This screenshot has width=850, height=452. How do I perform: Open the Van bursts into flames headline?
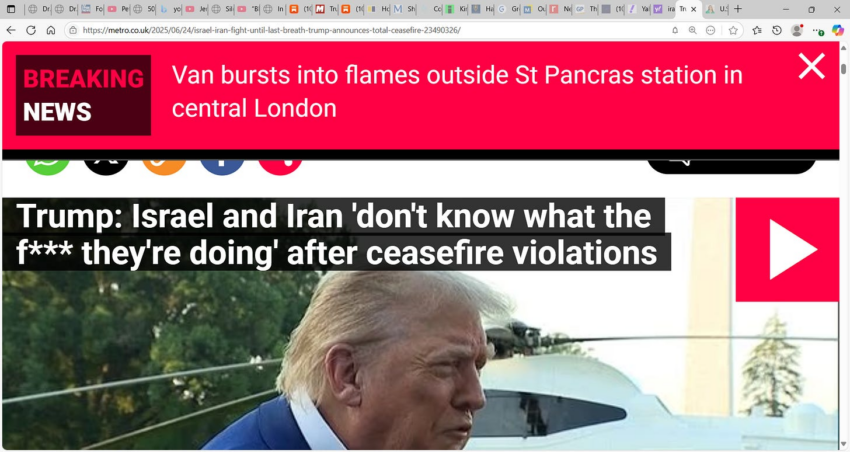tap(457, 92)
